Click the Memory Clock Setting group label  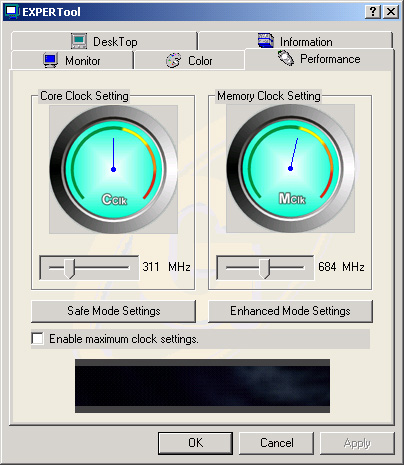[x=269, y=96]
